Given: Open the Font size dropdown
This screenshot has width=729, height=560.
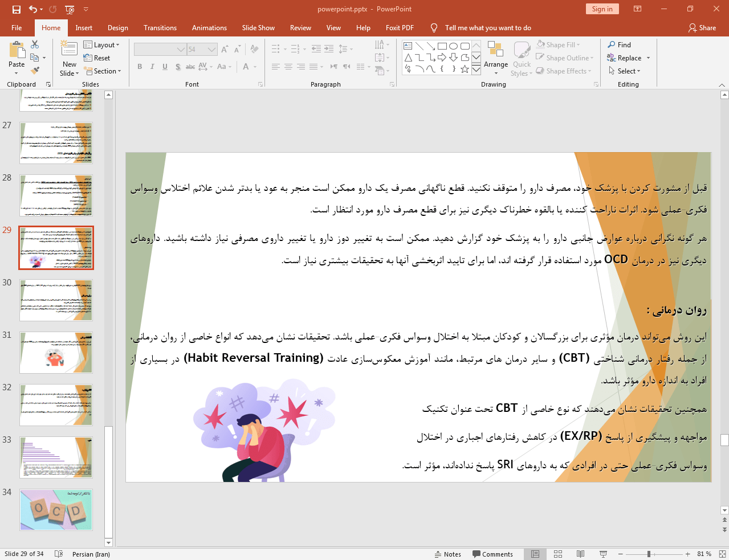Looking at the screenshot, I should pyautogui.click(x=212, y=50).
